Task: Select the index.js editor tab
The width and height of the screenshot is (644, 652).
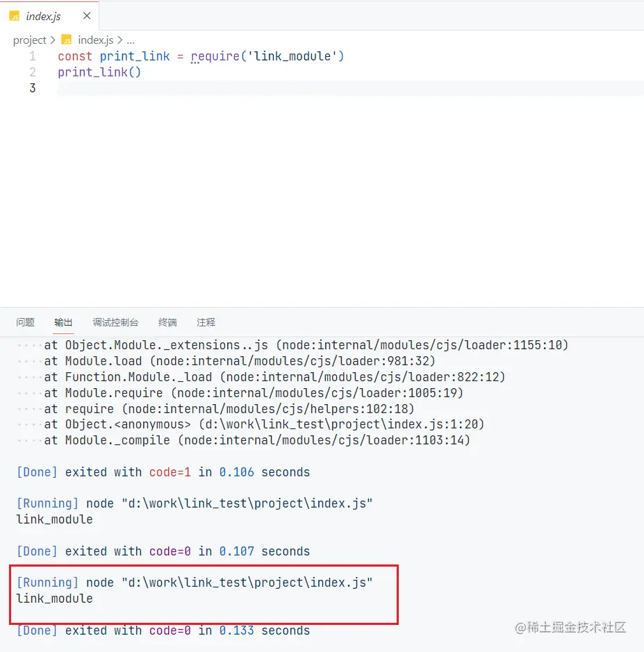Action: [x=42, y=15]
